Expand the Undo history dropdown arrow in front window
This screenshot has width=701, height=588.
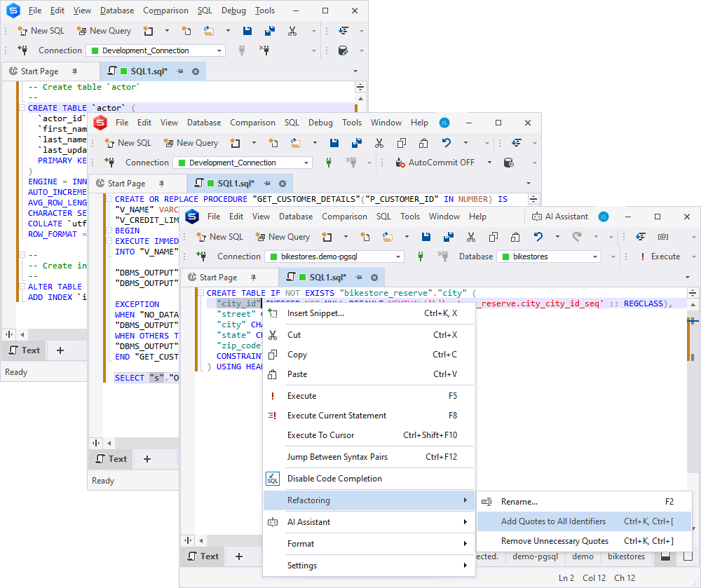557,237
